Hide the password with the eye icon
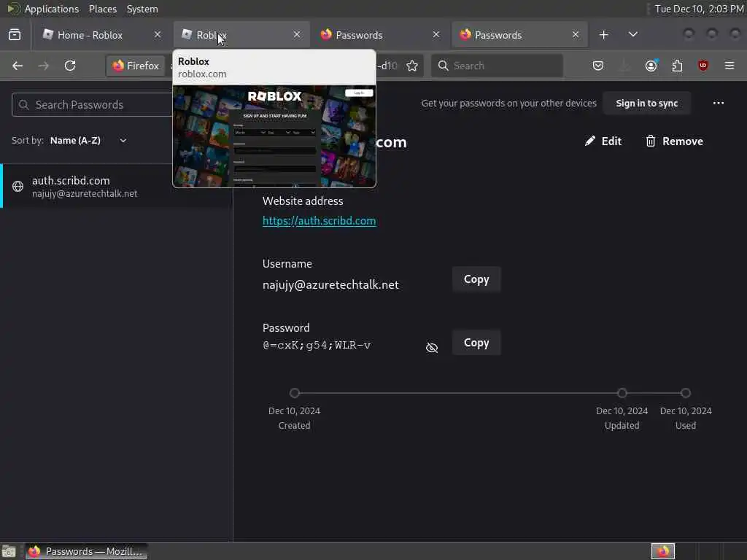 click(432, 348)
